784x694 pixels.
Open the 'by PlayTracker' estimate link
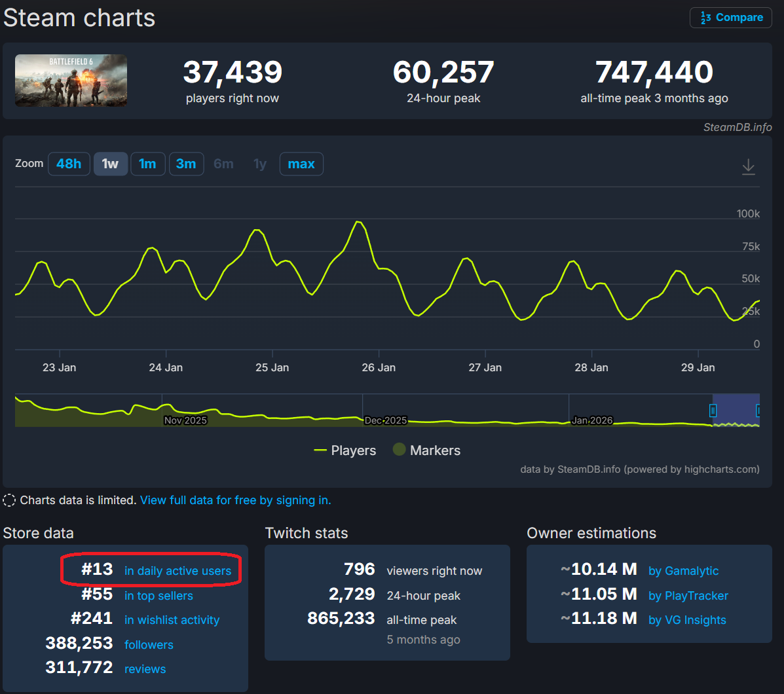(688, 596)
